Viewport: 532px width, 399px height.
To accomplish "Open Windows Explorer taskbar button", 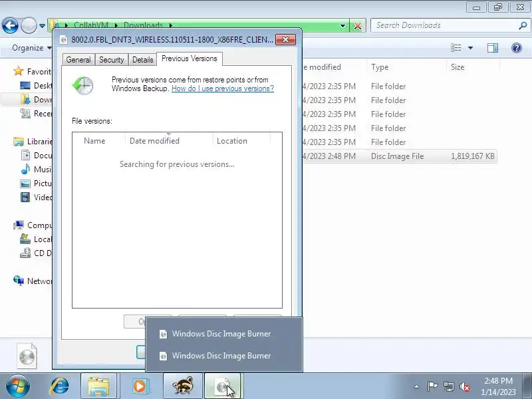I will pyautogui.click(x=98, y=386).
